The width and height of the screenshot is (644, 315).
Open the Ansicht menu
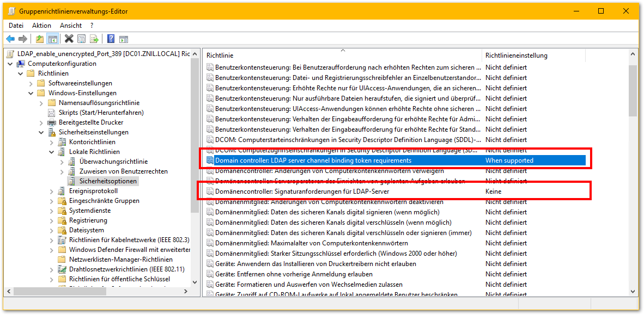click(71, 26)
